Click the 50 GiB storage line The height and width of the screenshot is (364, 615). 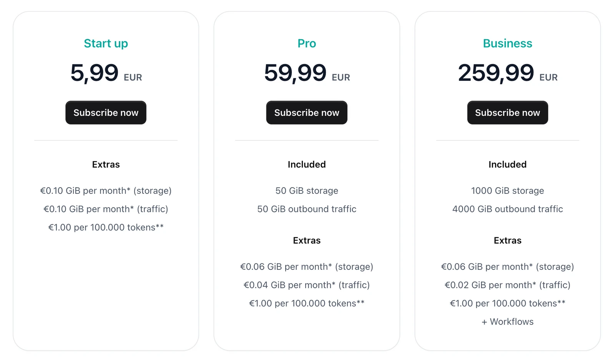[306, 191]
